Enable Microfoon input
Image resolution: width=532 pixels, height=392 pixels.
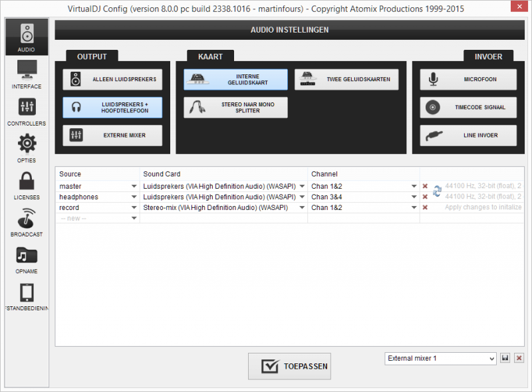468,79
